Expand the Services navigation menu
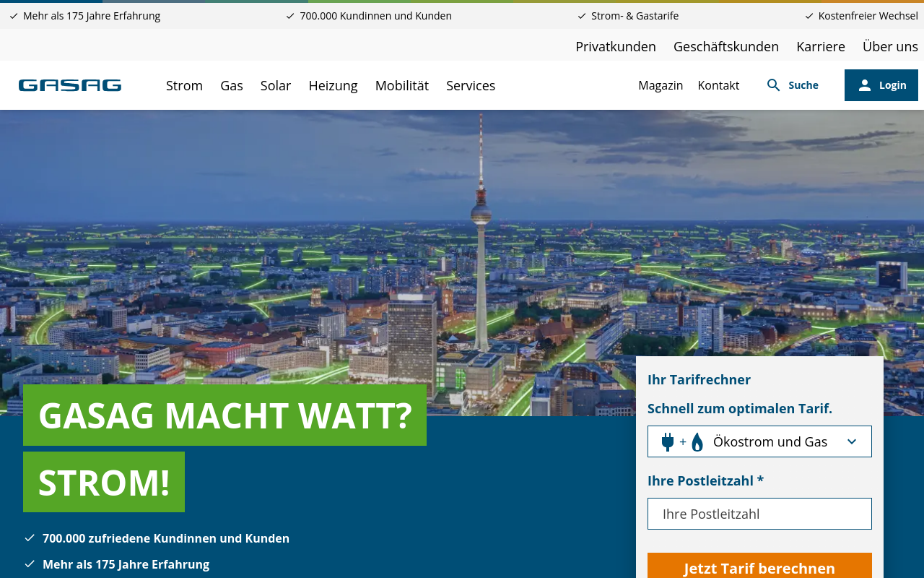The height and width of the screenshot is (578, 924). 471,85
